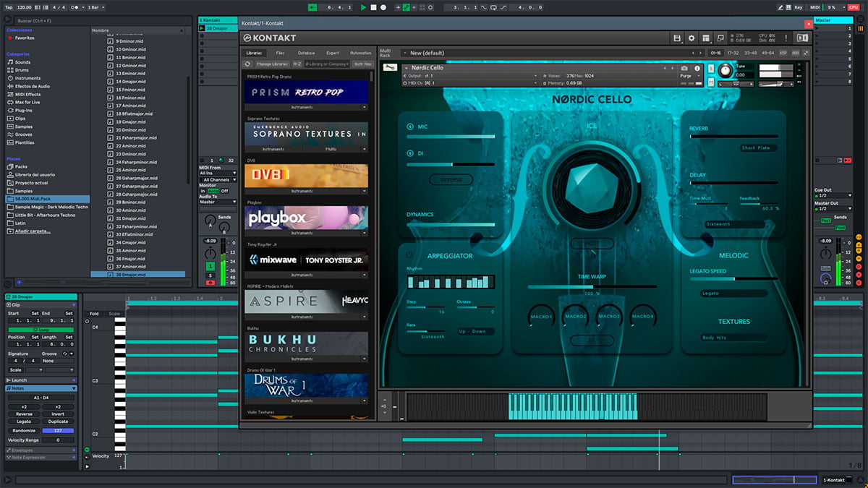
Task: Toggle the Arpeggiator power switch
Action: coord(409,254)
